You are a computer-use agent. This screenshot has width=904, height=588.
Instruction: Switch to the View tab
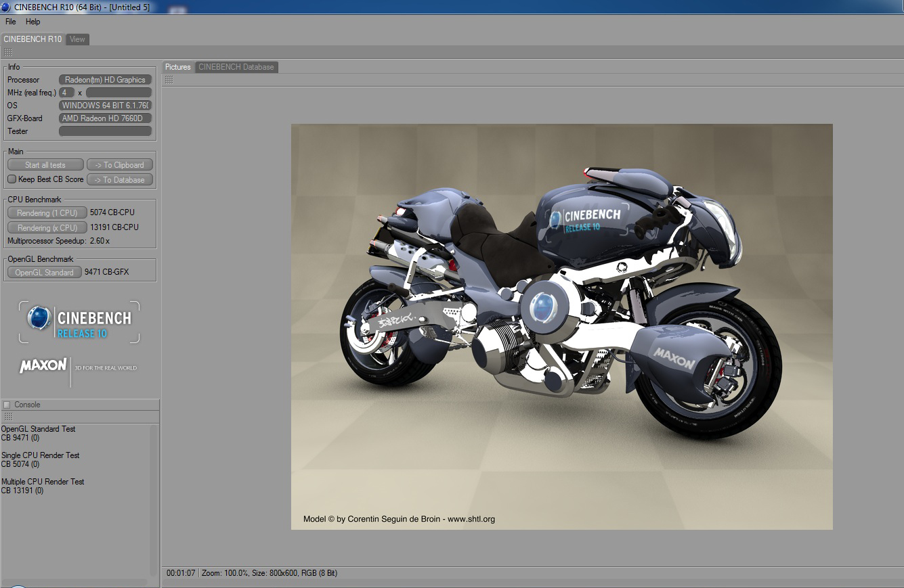[x=78, y=39]
